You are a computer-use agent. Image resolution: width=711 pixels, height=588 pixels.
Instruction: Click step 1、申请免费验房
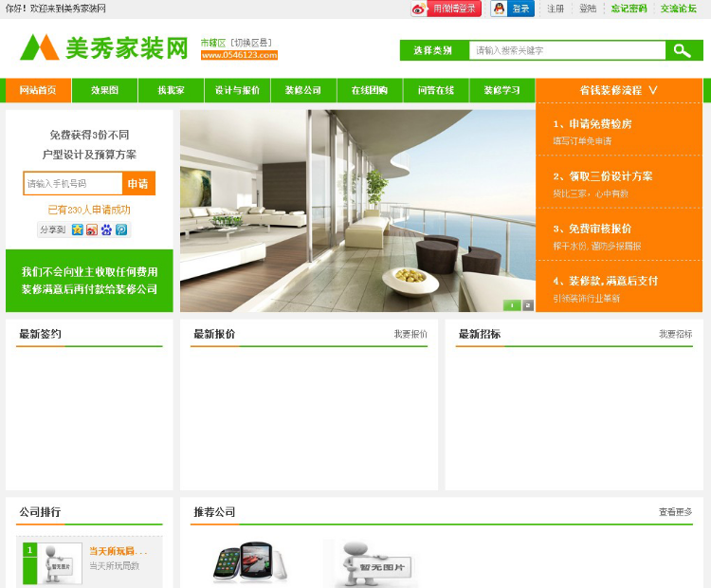click(x=592, y=124)
